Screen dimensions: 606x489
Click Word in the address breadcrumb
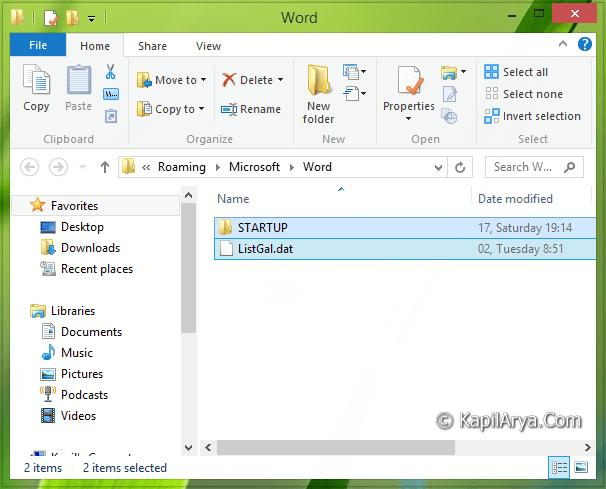tap(317, 167)
